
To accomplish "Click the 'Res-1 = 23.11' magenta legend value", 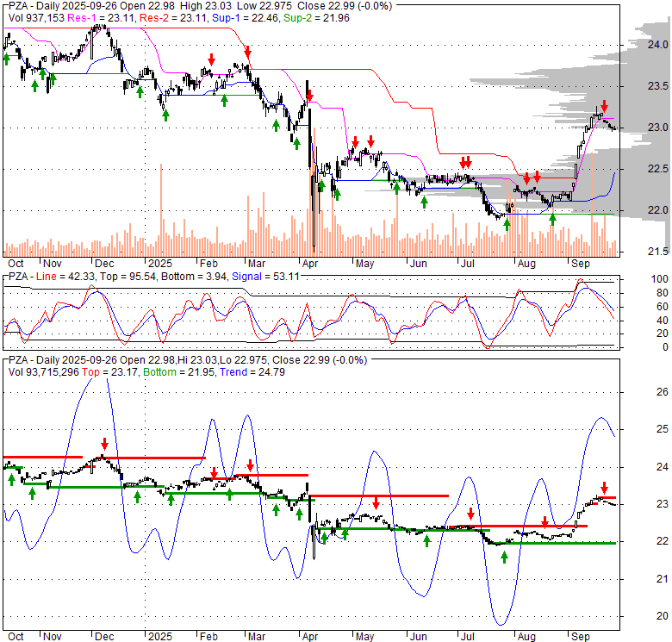I will pos(102,18).
